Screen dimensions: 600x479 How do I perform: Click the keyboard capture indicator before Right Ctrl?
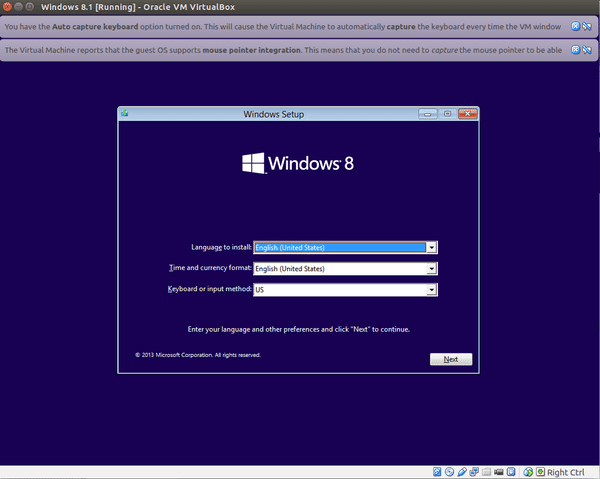(x=540, y=472)
